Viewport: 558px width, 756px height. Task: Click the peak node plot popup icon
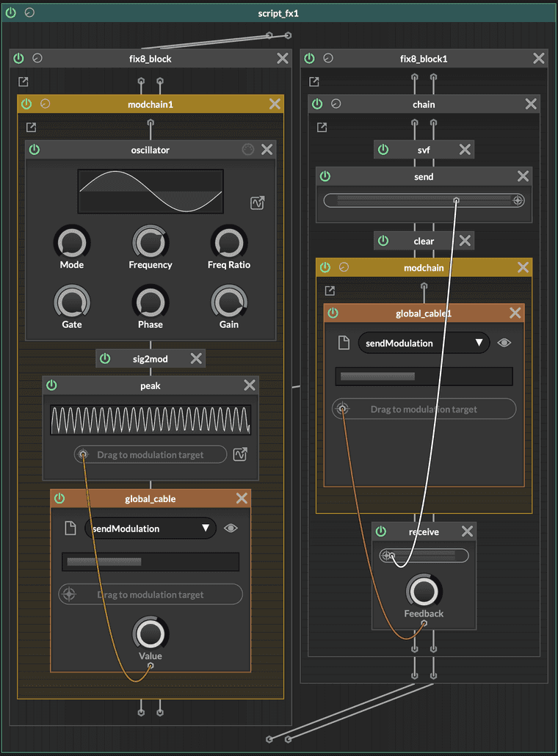(239, 455)
